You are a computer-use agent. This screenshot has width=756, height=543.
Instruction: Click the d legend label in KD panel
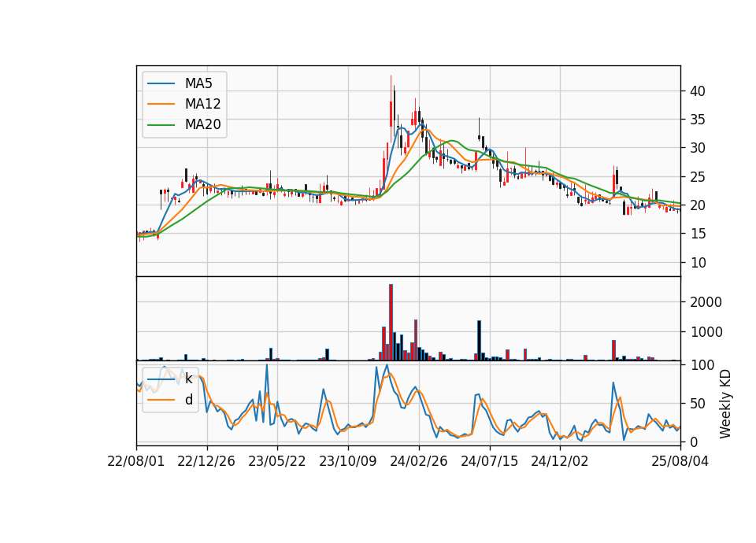click(188, 400)
